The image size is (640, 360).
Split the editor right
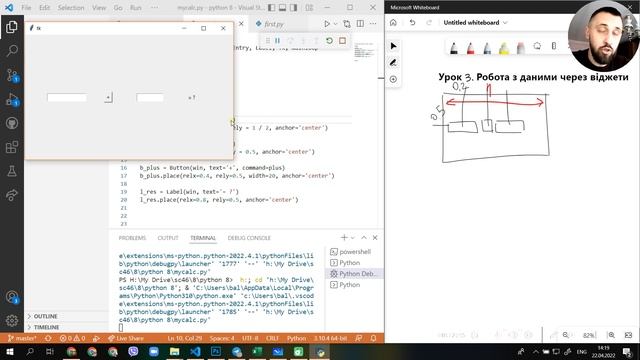point(360,24)
